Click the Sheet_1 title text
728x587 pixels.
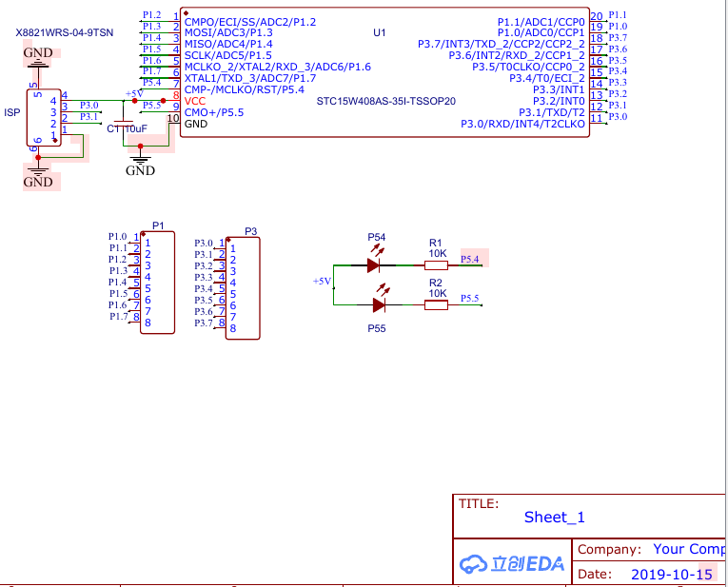(x=555, y=517)
